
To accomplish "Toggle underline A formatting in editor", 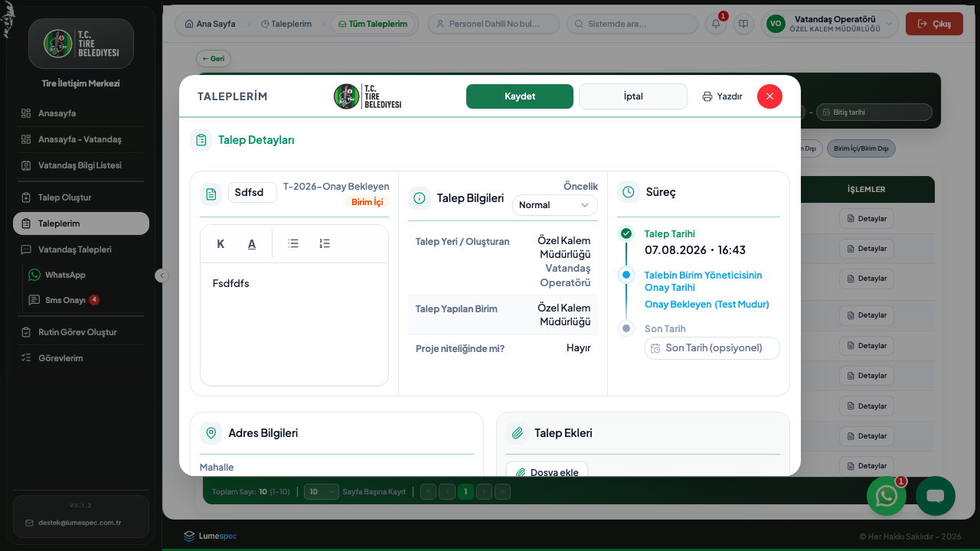I will coord(252,244).
